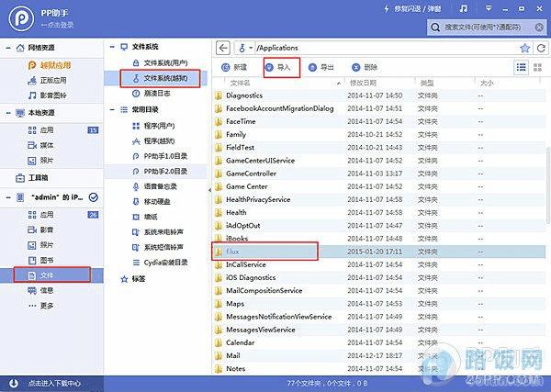Open 影音图铃 in sidebar
The width and height of the screenshot is (551, 392).
47,95
